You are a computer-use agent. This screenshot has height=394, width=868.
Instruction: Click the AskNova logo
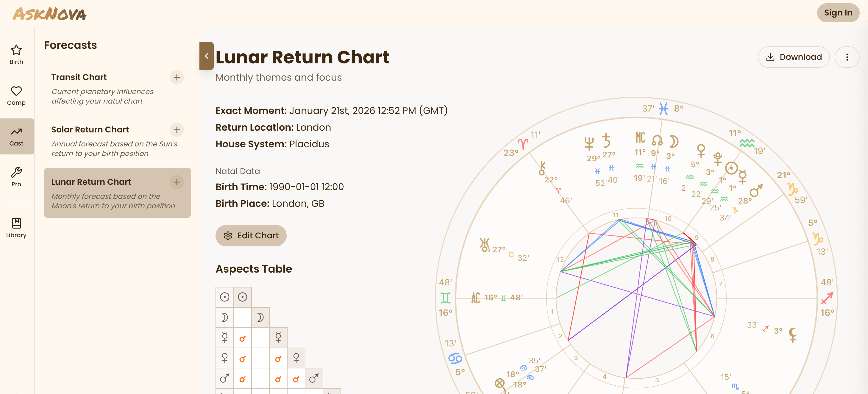(49, 14)
